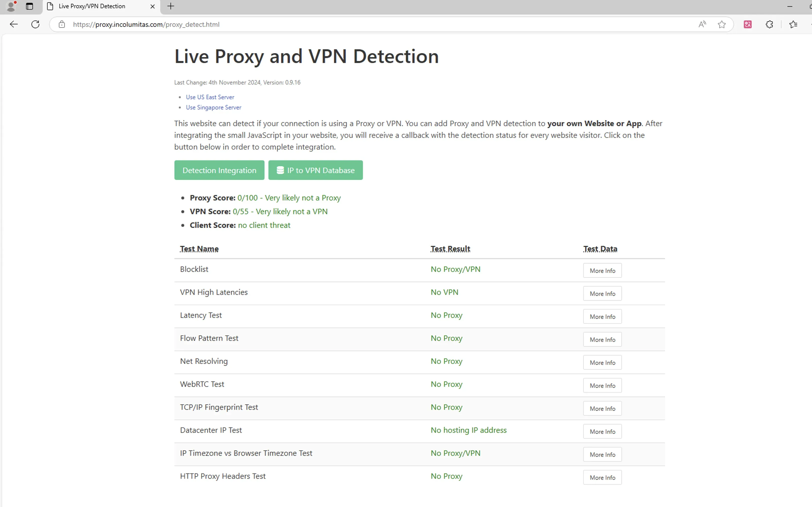The image size is (812, 507).
Task: Click More Info for Latency Test
Action: point(602,316)
